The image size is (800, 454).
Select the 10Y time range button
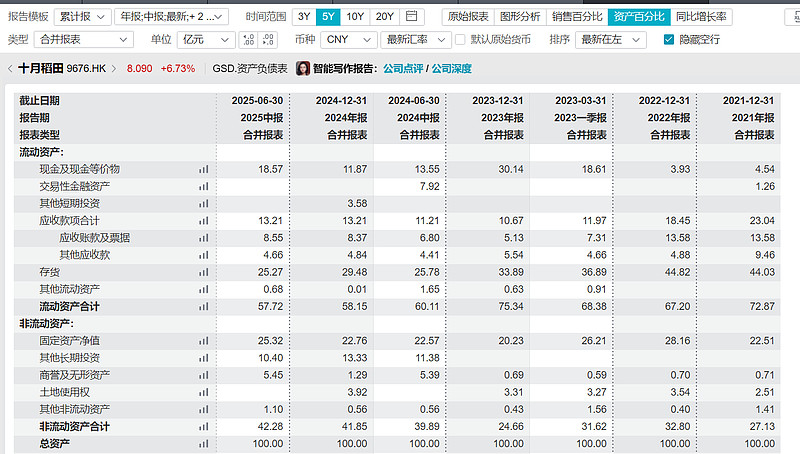(x=355, y=17)
